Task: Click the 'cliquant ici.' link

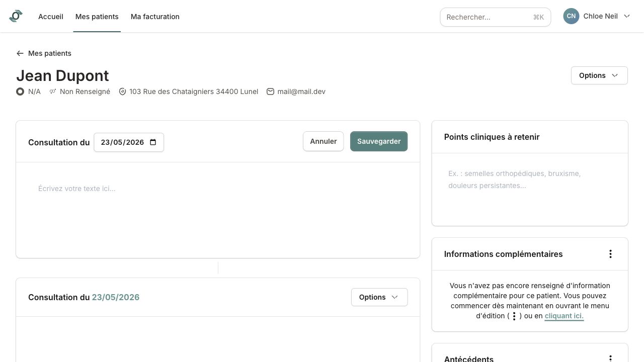Action: click(x=564, y=316)
